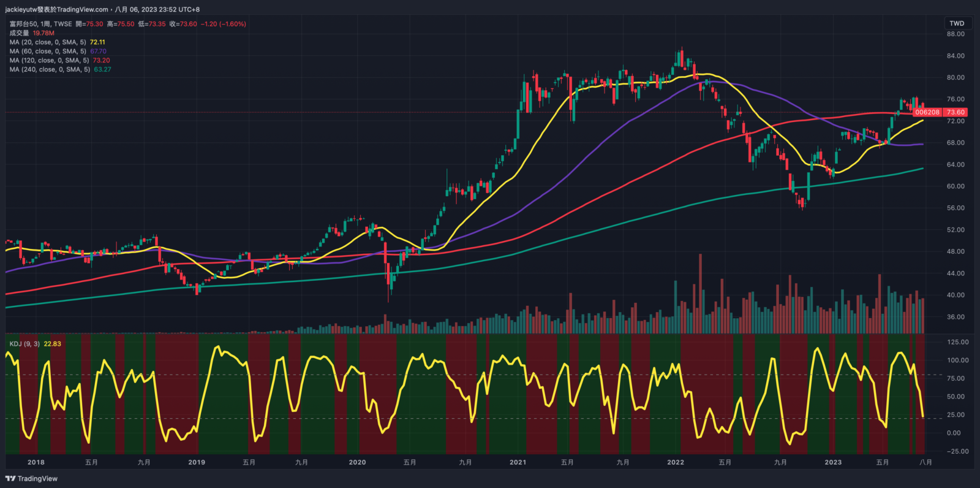Open the TWD currency selector

pos(957,23)
